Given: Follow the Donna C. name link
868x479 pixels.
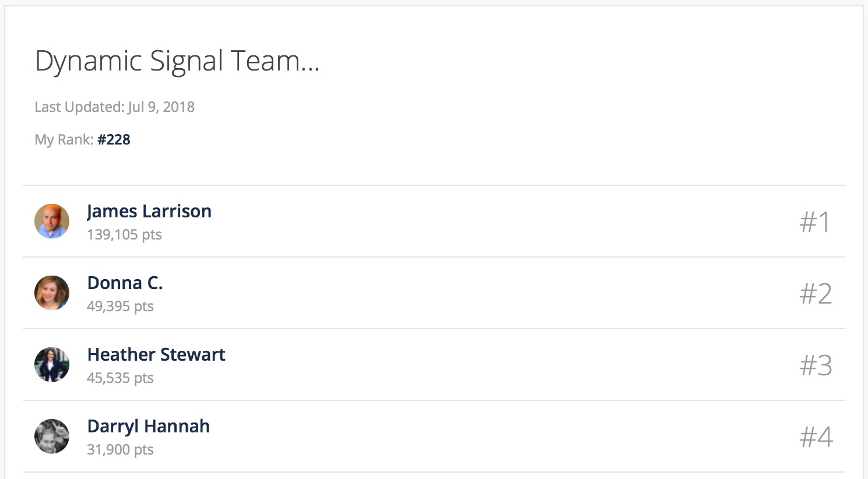Looking at the screenshot, I should 125,283.
